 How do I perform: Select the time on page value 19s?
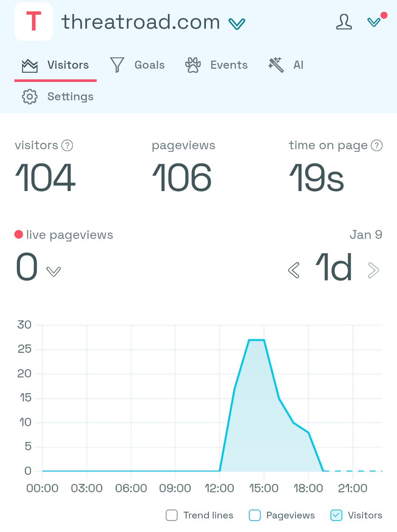[x=316, y=178]
